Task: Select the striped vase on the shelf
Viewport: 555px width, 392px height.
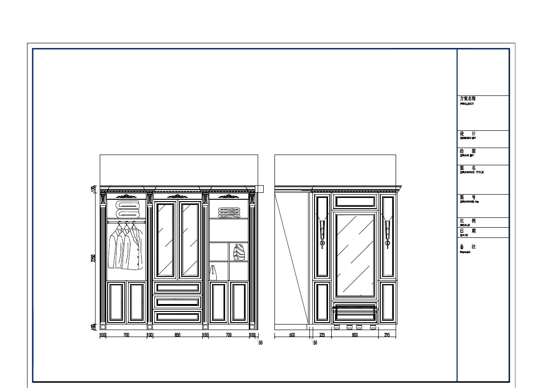Action: [239, 252]
